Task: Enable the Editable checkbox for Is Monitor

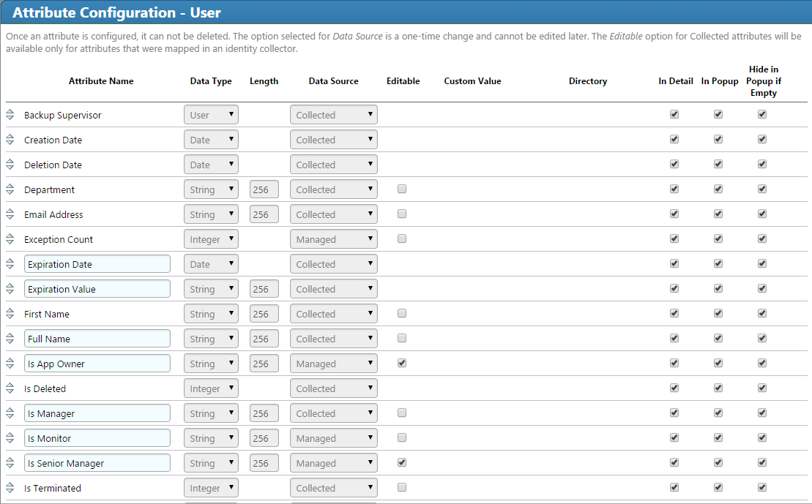Action: coord(401,437)
